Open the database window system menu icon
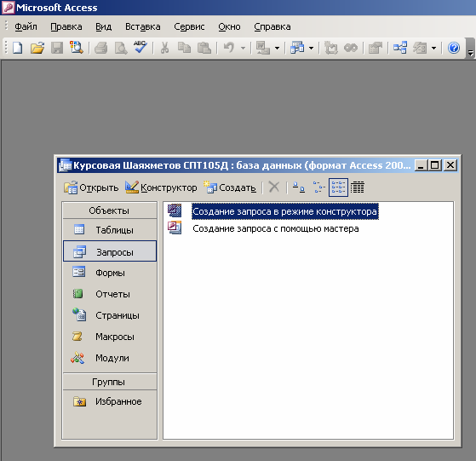476x461 pixels. [x=66, y=165]
